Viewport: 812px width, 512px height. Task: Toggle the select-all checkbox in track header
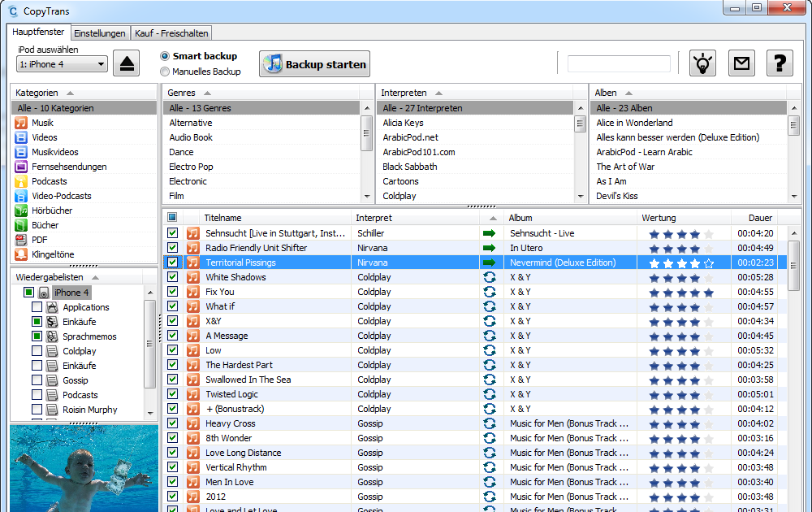coord(172,217)
